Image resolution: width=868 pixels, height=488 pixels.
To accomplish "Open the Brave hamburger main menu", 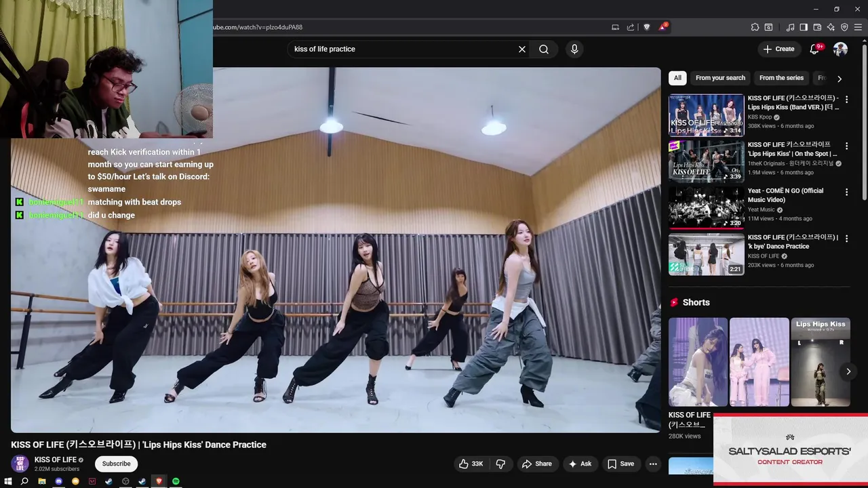I will click(x=858, y=27).
